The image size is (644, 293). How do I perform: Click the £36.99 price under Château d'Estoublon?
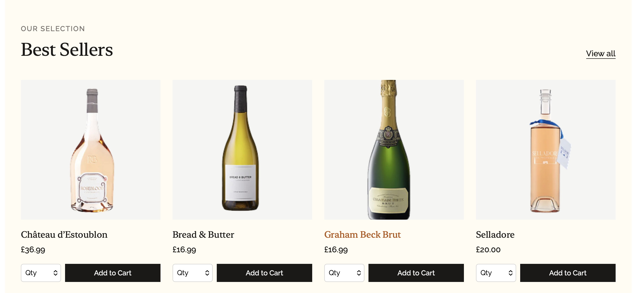click(x=33, y=250)
